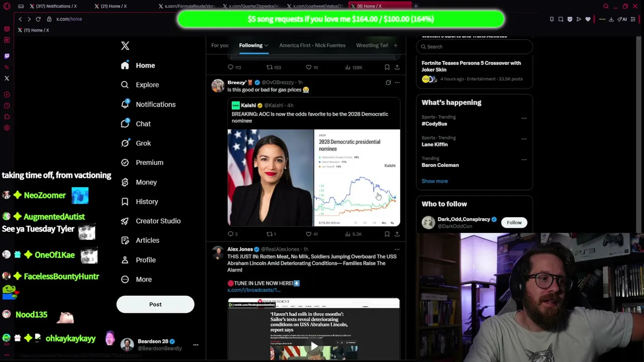The image size is (644, 362).
Task: Click the Profile person icon in sidebar
Action: coord(125,260)
